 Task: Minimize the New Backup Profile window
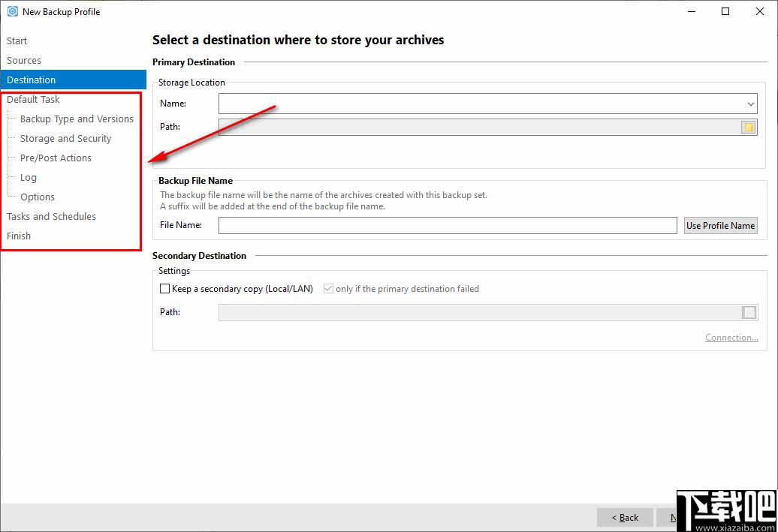tap(692, 11)
